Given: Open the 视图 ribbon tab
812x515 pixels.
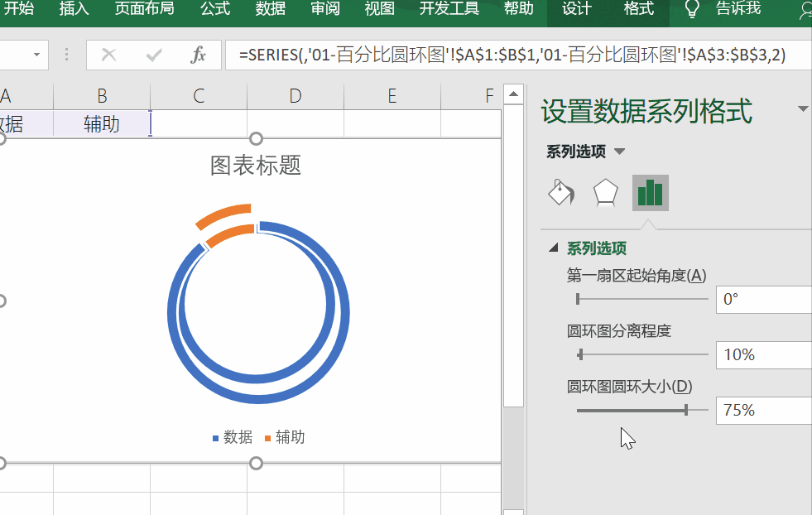Looking at the screenshot, I should (380, 8).
